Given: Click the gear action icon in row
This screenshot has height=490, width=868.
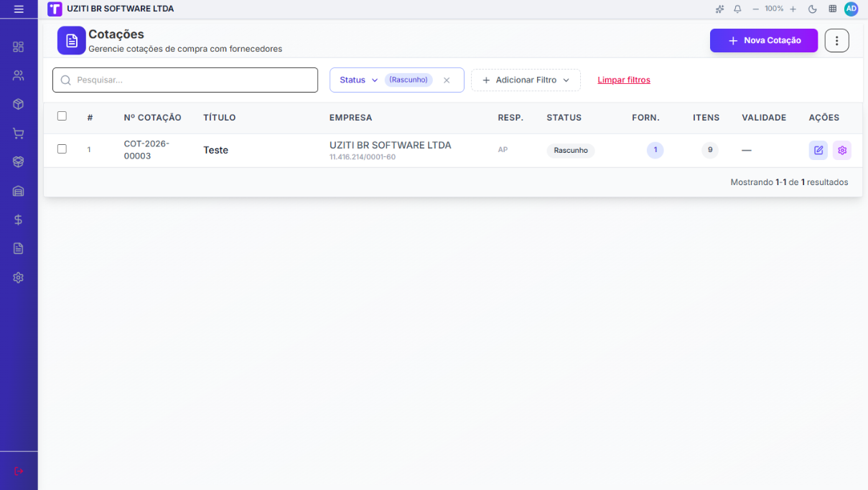Looking at the screenshot, I should 842,150.
